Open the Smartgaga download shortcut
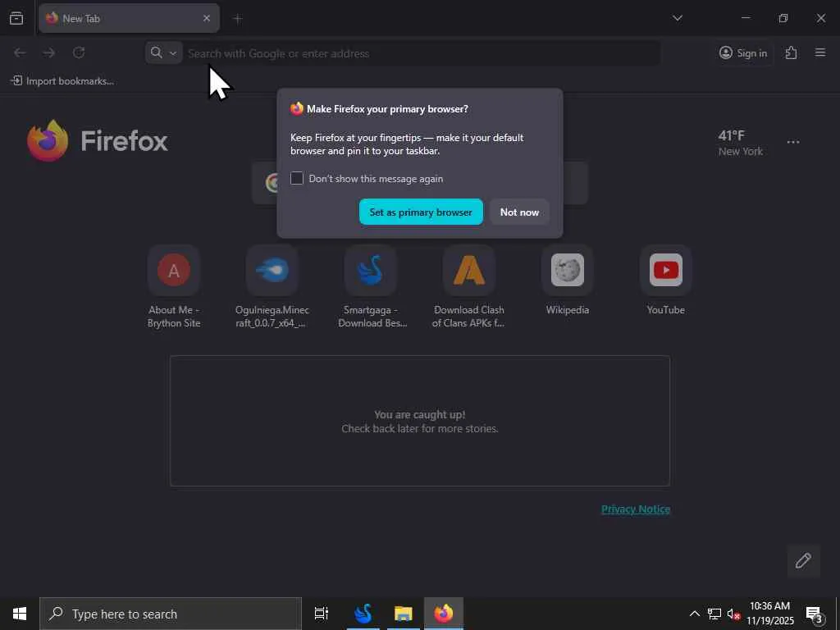The image size is (840, 630). [x=371, y=286]
